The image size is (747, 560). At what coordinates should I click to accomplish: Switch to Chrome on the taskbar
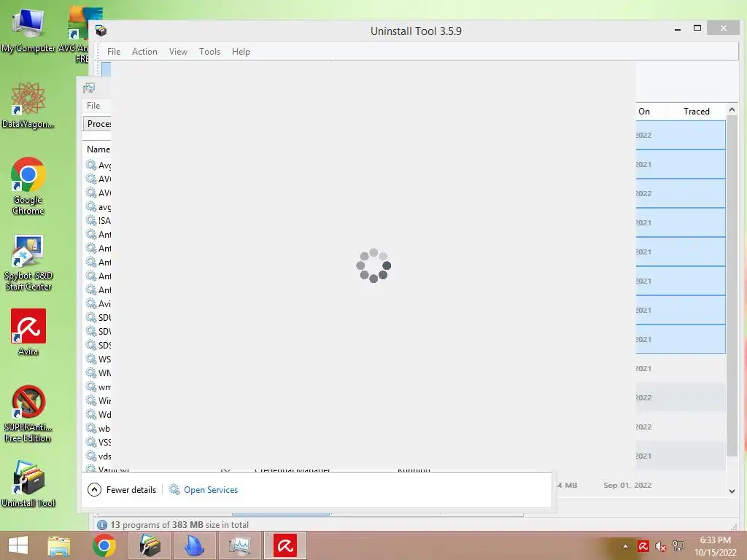pyautogui.click(x=104, y=545)
